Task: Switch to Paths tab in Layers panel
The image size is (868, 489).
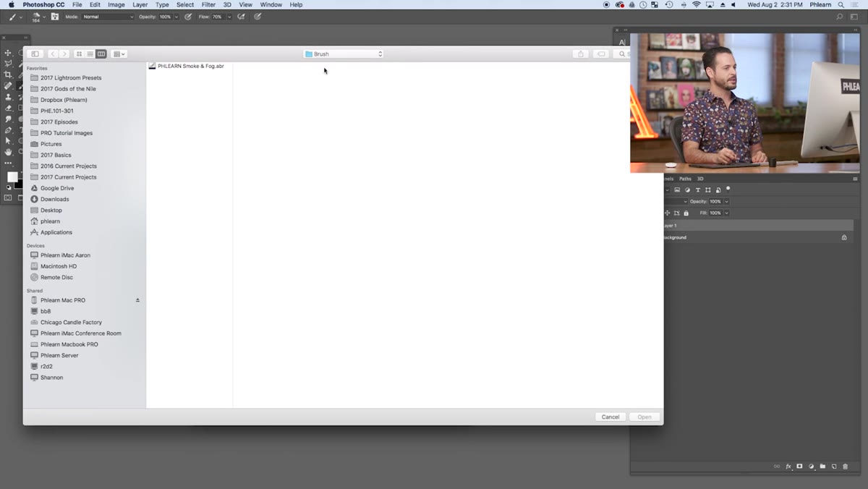Action: 685,179
